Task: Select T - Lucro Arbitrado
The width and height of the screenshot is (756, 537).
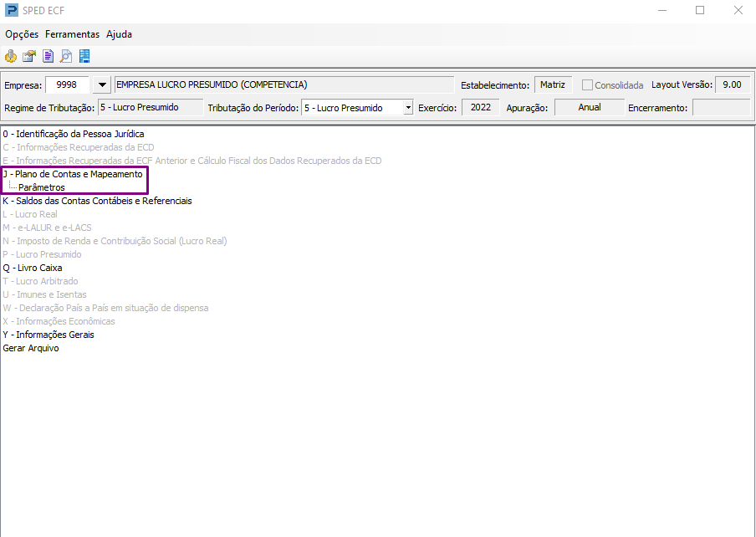Action: [x=40, y=281]
